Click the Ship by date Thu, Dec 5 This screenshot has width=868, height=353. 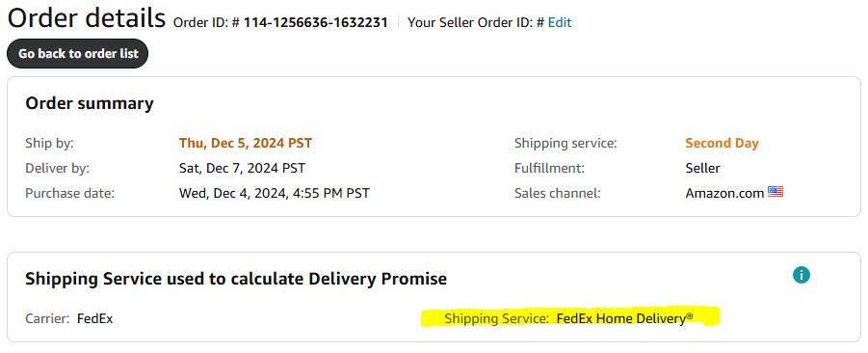point(246,143)
